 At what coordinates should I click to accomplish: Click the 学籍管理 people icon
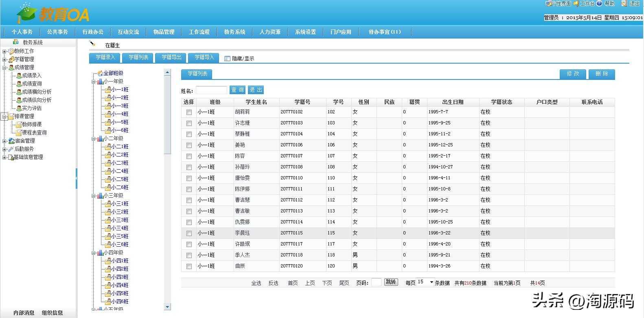coord(11,59)
